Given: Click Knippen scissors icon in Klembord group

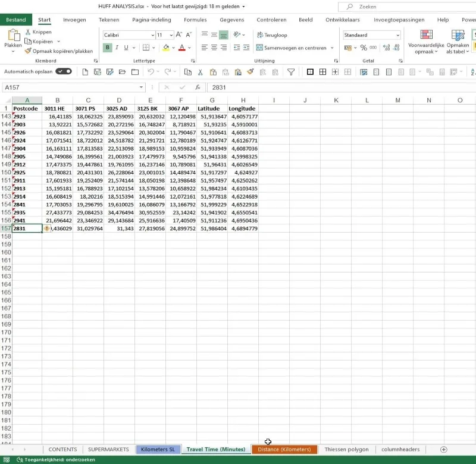Looking at the screenshot, I should pos(28,32).
